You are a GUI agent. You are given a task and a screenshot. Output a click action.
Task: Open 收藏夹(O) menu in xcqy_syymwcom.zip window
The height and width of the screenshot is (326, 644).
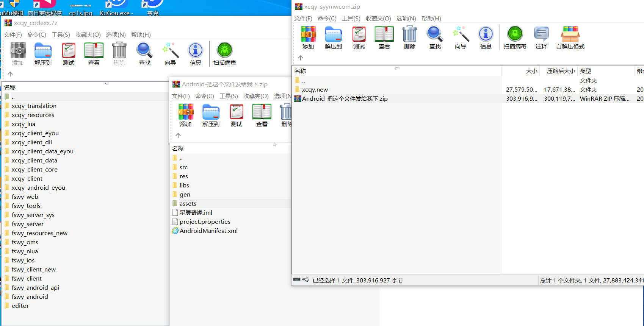(378, 19)
